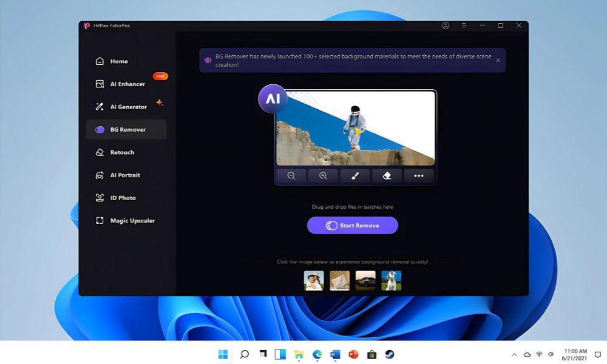Click the round AI badge

(x=273, y=99)
